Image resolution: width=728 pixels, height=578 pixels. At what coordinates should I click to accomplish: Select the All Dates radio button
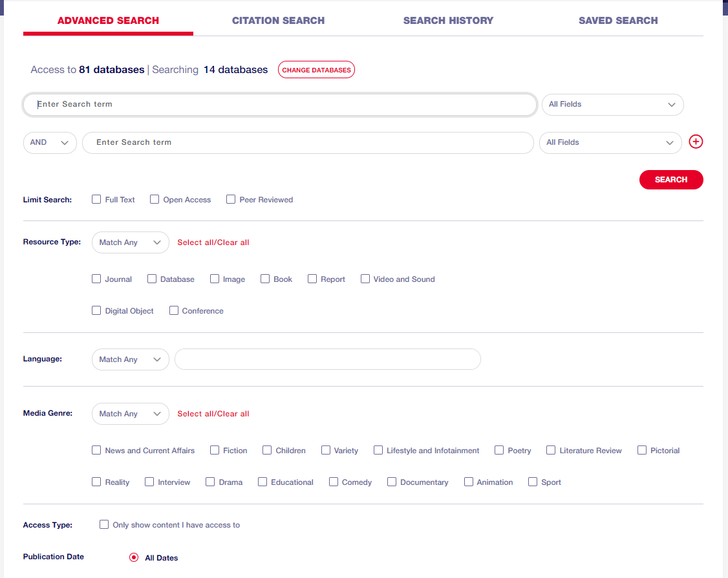[134, 557]
